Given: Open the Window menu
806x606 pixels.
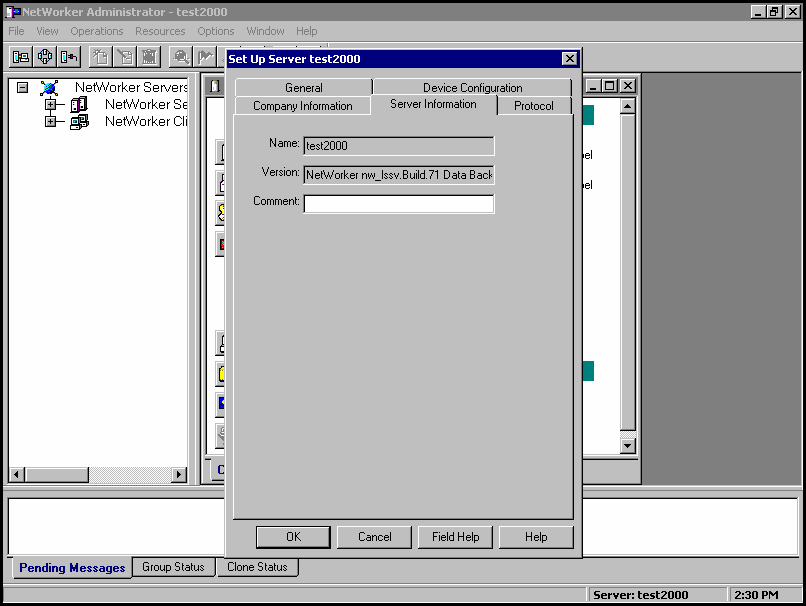Looking at the screenshot, I should click(x=265, y=31).
